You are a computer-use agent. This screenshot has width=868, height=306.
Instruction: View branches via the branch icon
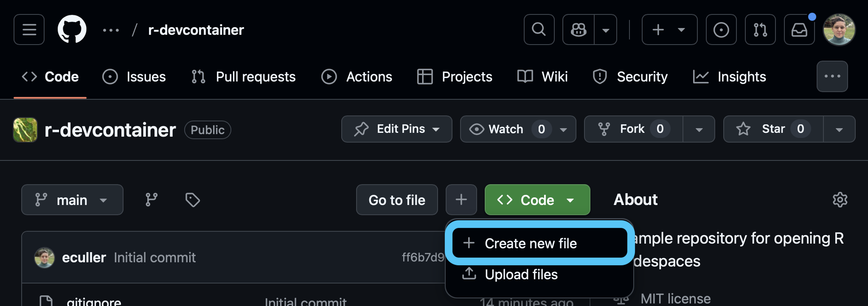pos(152,200)
